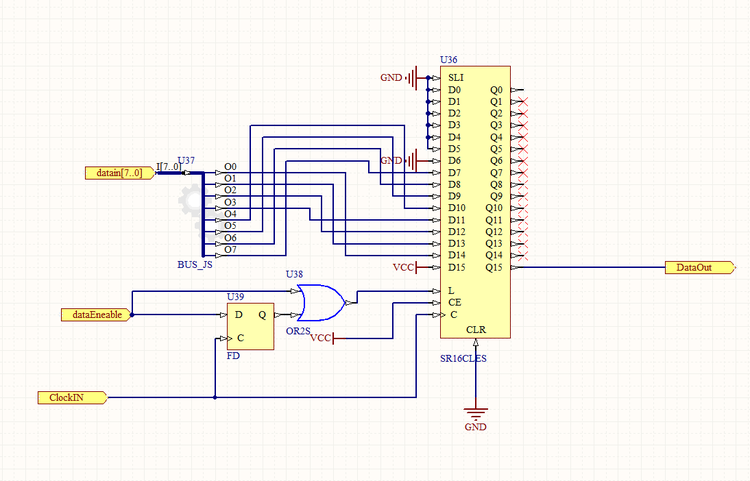Screen dimensions: 750x481
Task: Click the U36 designator text
Action: click(449, 60)
